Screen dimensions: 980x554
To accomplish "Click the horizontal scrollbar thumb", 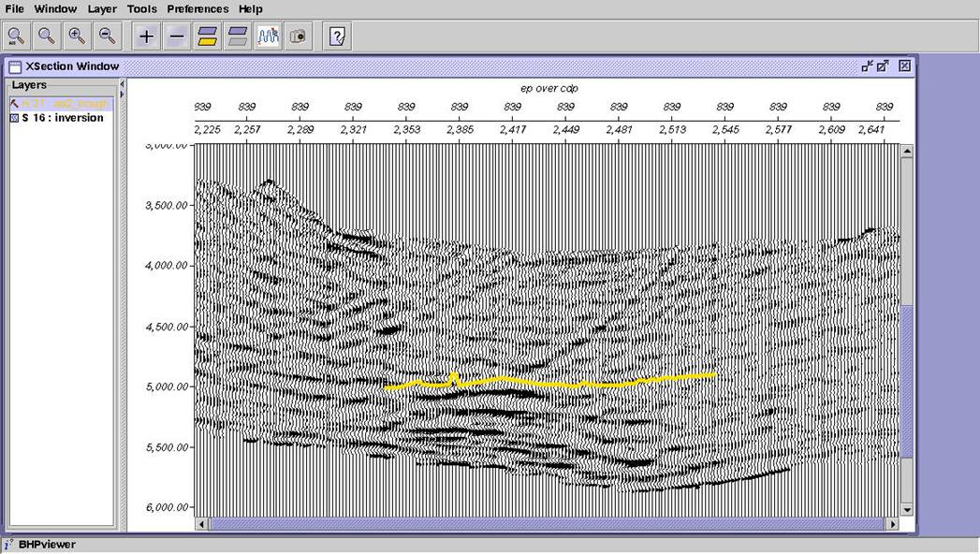I will click(x=547, y=524).
